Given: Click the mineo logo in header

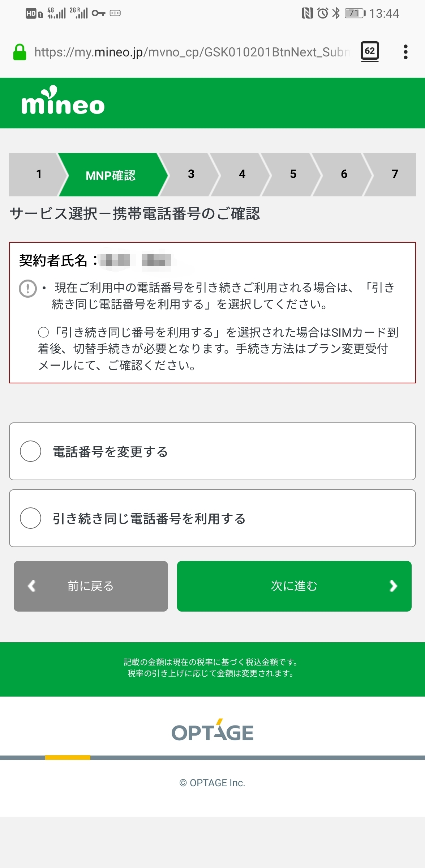Looking at the screenshot, I should click(63, 101).
